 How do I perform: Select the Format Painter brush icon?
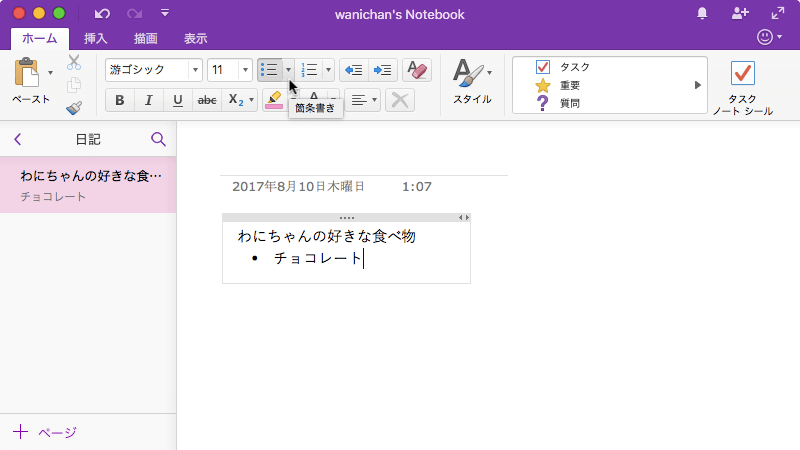74,108
